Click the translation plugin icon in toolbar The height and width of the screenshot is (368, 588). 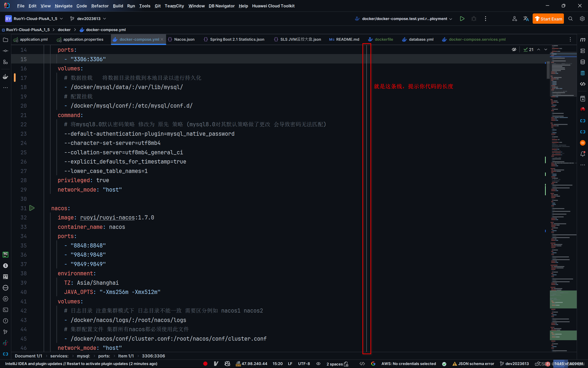tap(526, 19)
